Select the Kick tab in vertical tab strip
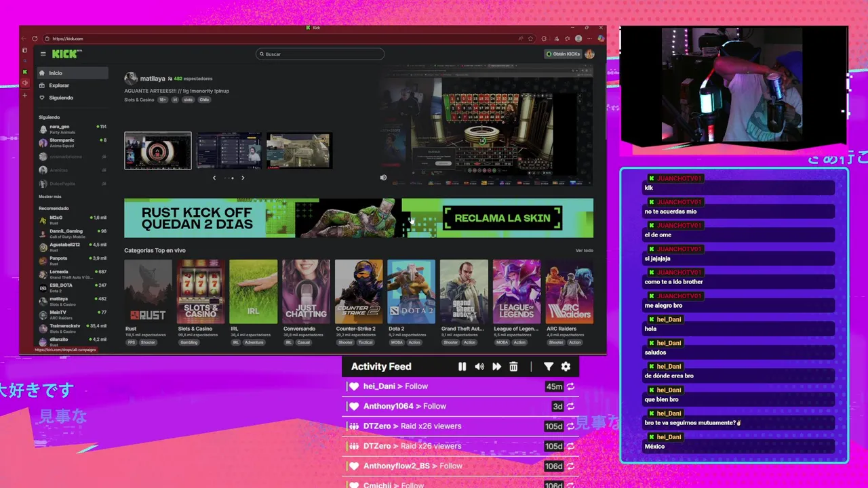Image resolution: width=868 pixels, height=488 pixels. 25,72
